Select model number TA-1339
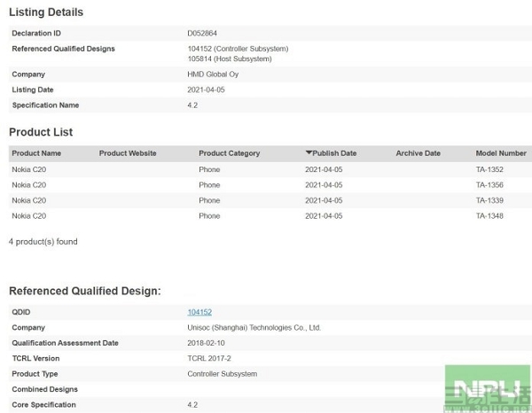The image size is (532, 413). point(489,200)
